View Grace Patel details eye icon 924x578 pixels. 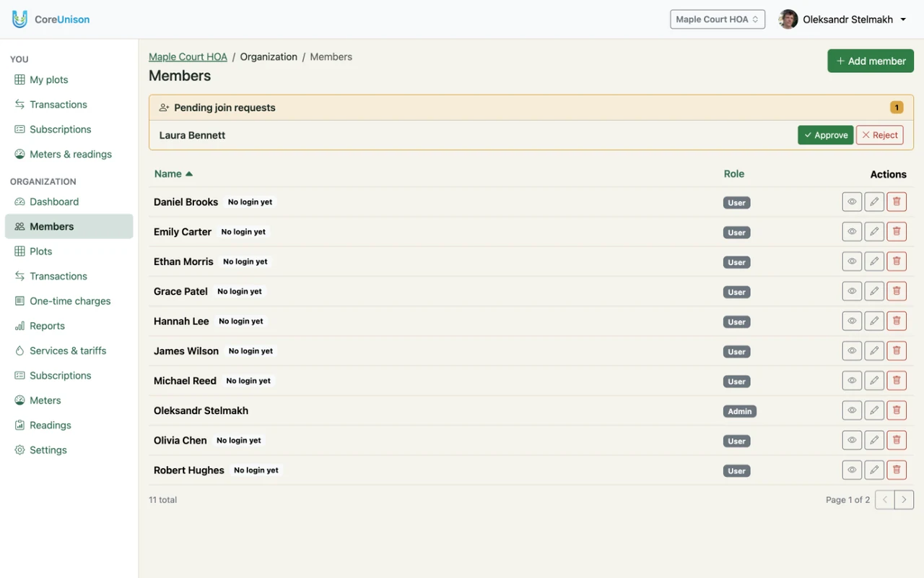tap(852, 291)
